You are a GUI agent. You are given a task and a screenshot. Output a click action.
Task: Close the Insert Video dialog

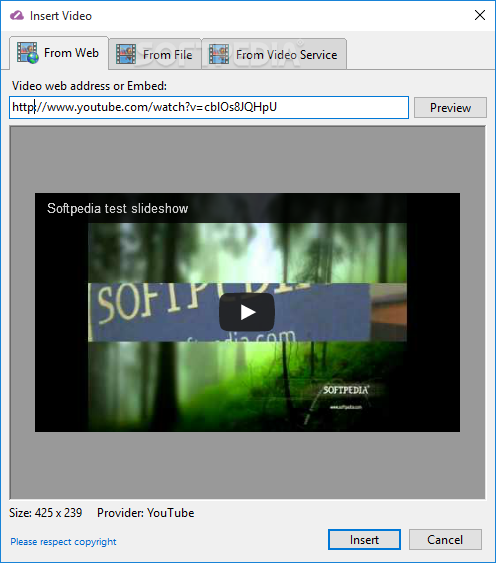point(480,15)
